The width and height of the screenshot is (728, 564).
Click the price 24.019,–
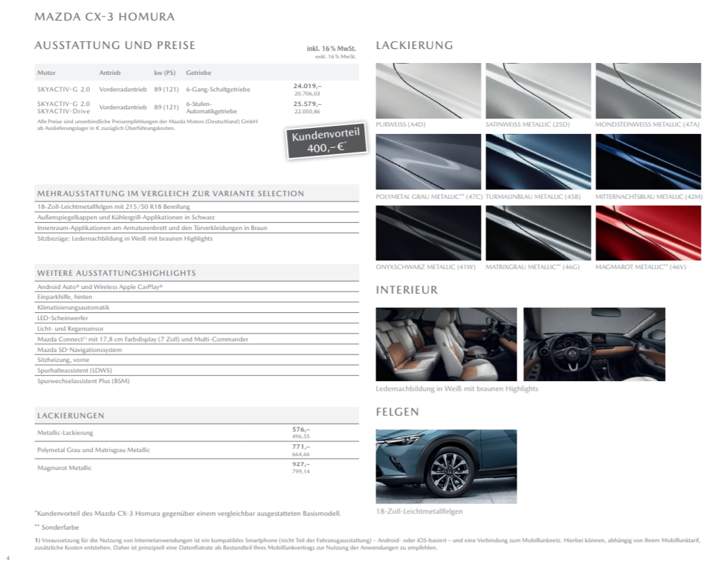point(307,86)
